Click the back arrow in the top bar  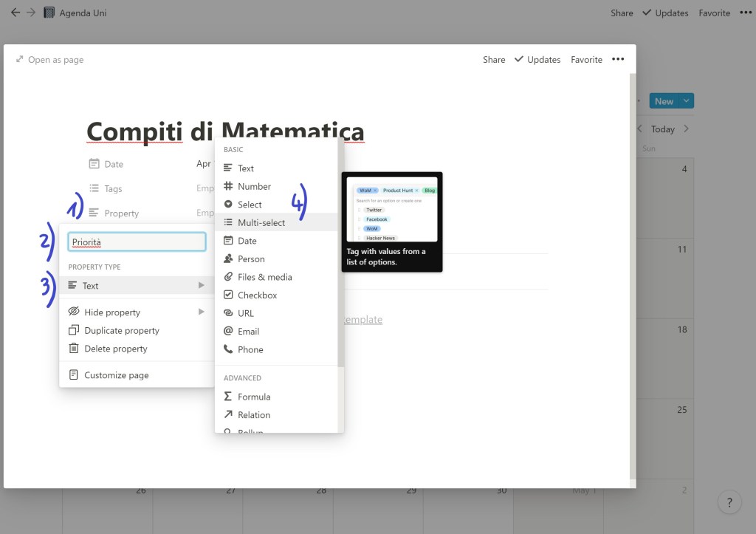pos(15,13)
